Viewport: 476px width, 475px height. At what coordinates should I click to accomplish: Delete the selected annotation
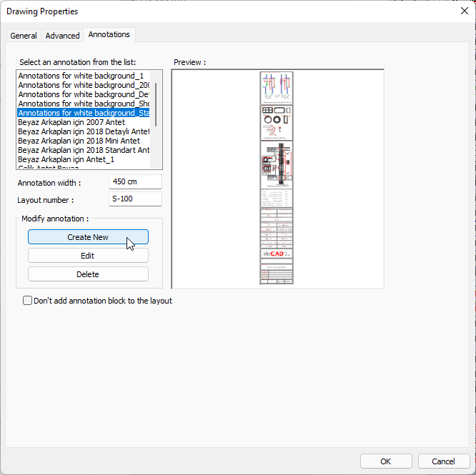pyautogui.click(x=88, y=274)
